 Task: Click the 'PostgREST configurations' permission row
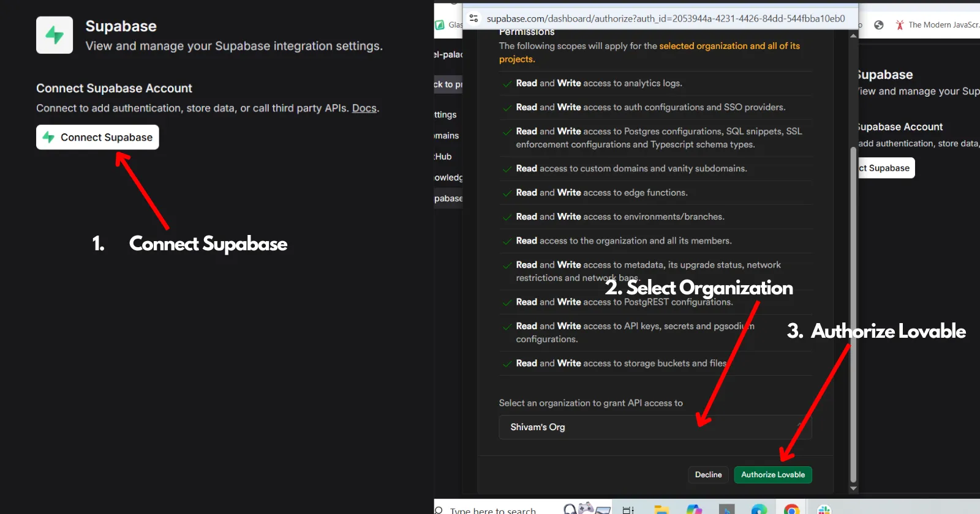656,302
